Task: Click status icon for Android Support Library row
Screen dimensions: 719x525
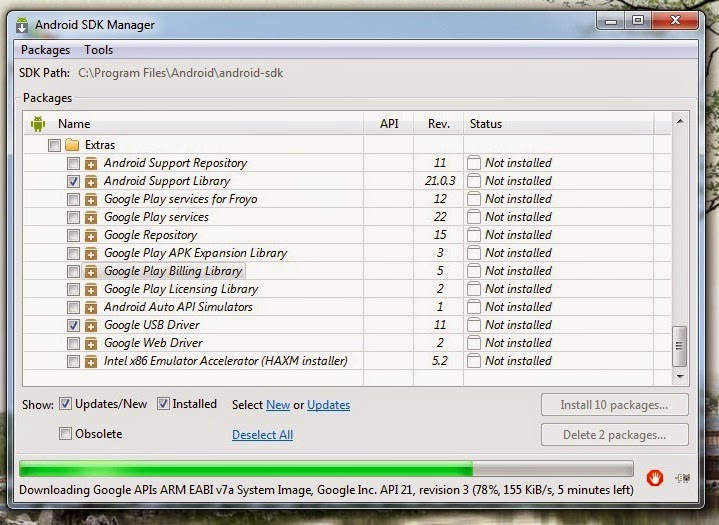Action: coord(474,181)
